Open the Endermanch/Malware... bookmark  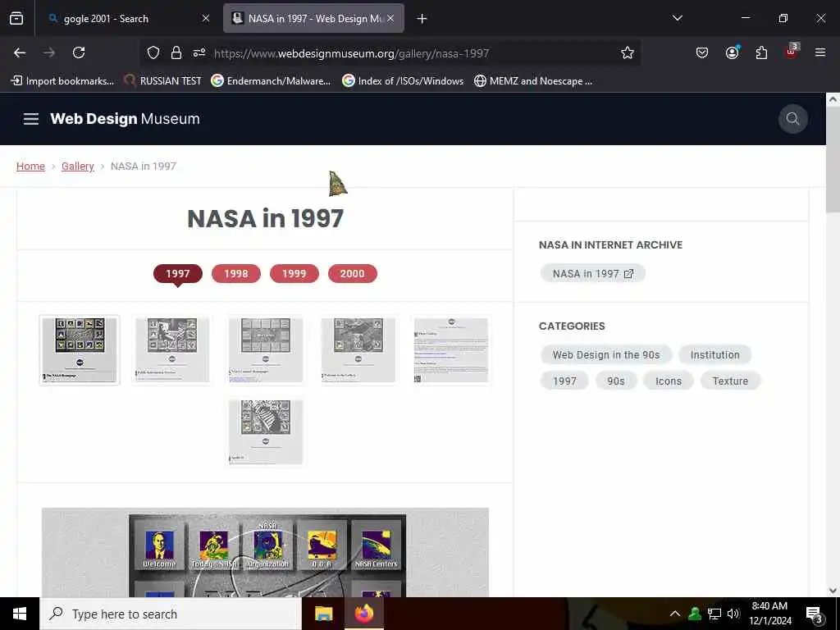point(271,81)
